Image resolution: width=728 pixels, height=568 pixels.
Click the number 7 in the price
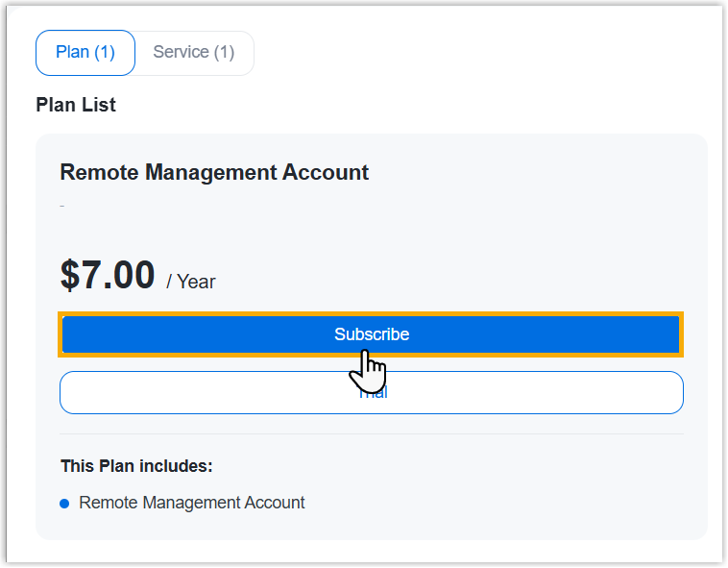point(93,276)
